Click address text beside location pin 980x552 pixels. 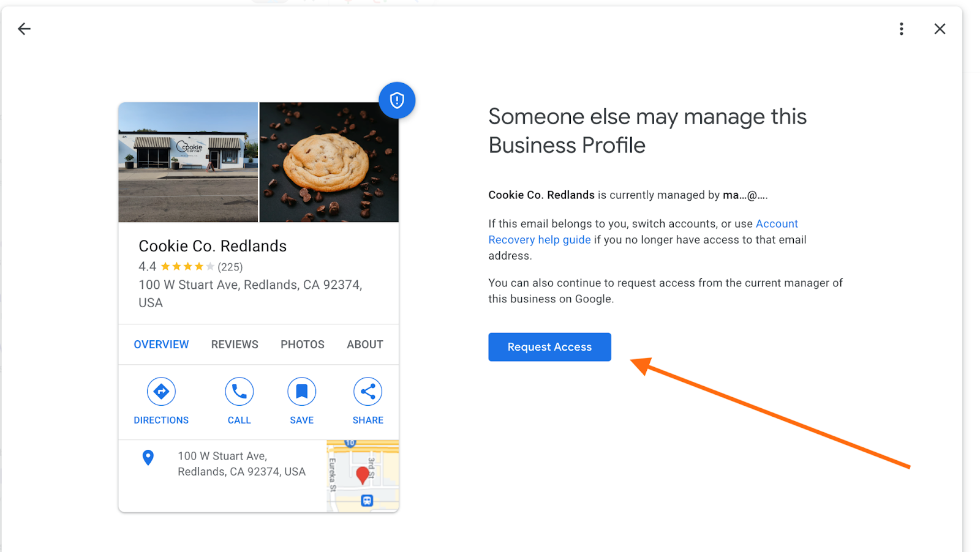241,464
